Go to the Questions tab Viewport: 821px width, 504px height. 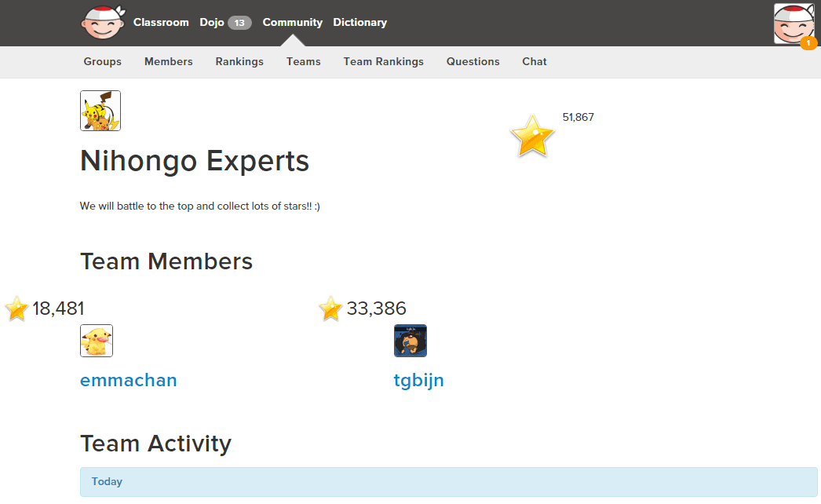click(473, 62)
